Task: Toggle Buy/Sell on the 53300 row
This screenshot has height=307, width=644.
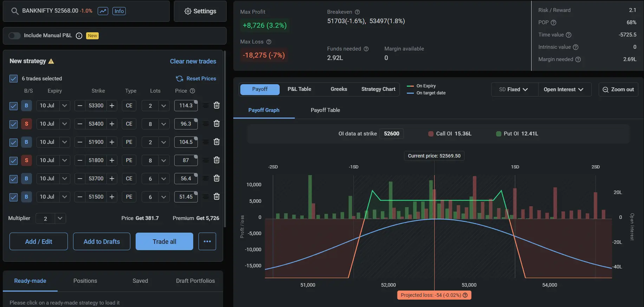Action: tap(26, 106)
